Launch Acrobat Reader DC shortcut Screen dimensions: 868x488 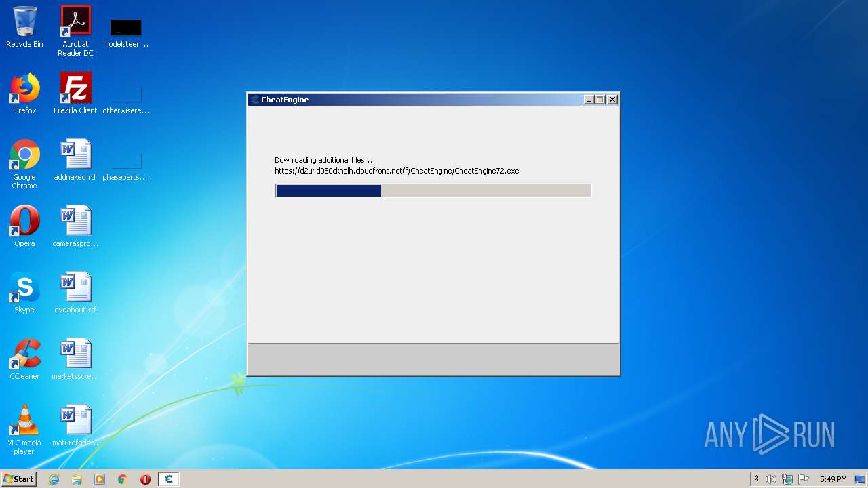pos(75,31)
